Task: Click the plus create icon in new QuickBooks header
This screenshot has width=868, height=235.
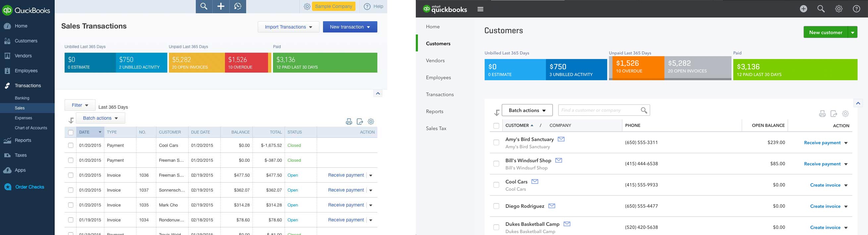Action: (x=804, y=9)
